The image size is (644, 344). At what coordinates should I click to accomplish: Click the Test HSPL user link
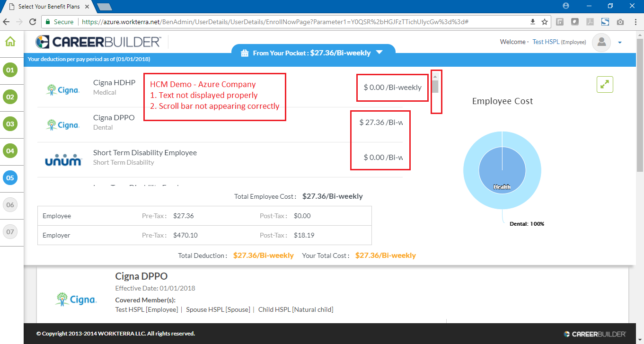pyautogui.click(x=546, y=42)
